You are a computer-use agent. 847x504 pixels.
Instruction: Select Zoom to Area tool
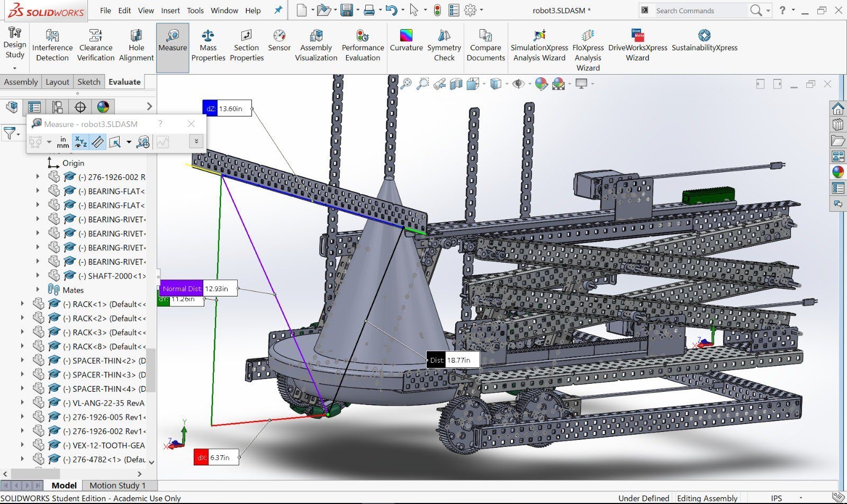click(x=422, y=84)
